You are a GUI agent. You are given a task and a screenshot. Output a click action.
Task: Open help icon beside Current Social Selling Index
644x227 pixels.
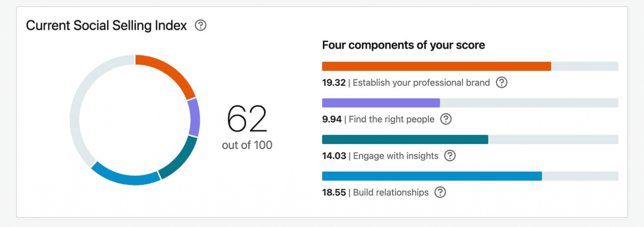201,26
